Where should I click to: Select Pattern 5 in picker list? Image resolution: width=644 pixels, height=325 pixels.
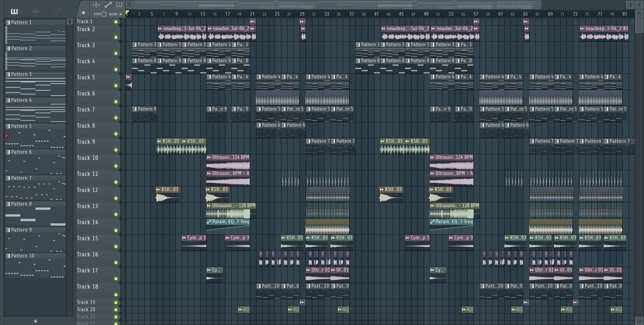point(36,126)
